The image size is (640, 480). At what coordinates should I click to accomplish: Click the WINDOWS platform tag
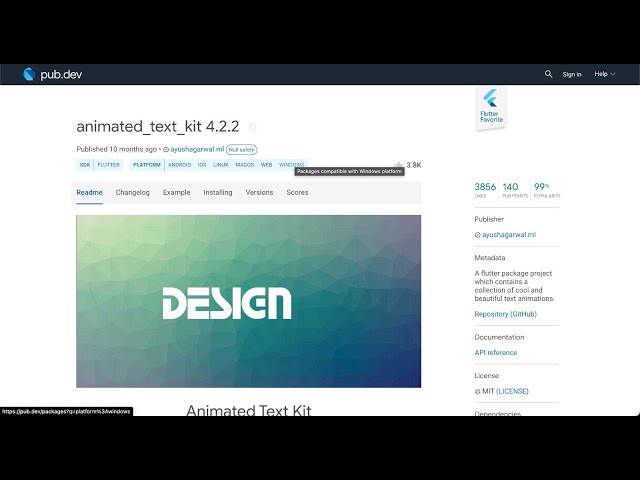click(291, 165)
